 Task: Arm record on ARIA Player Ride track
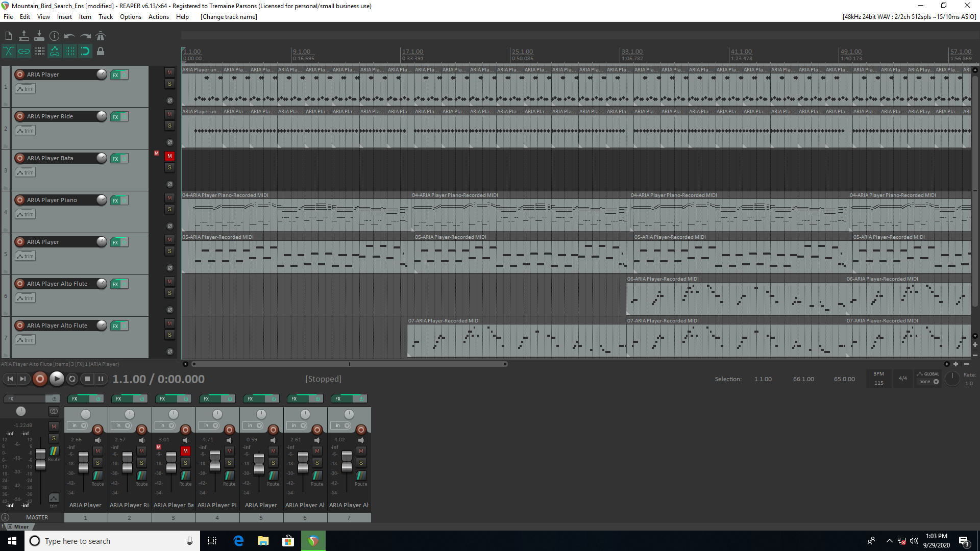pyautogui.click(x=20, y=116)
